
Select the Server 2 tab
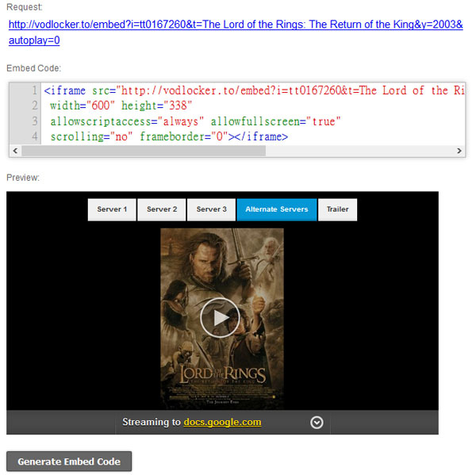[162, 209]
